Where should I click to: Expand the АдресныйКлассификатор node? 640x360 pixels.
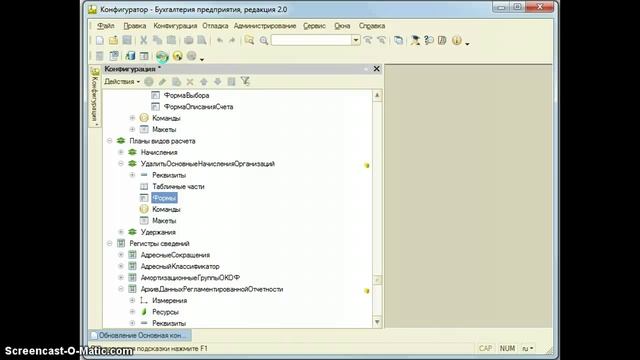point(121,267)
